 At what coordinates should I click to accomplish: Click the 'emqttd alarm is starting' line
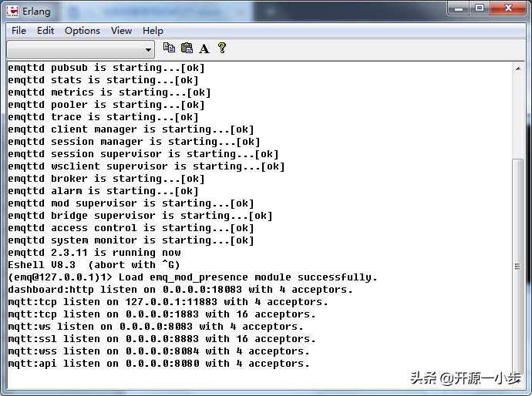pyautogui.click(x=103, y=191)
